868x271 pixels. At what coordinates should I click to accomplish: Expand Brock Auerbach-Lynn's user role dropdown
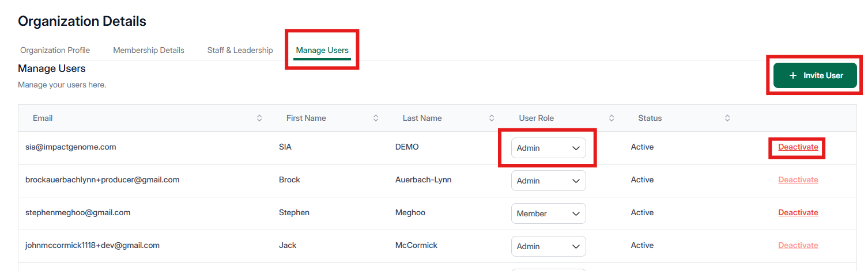[548, 181]
